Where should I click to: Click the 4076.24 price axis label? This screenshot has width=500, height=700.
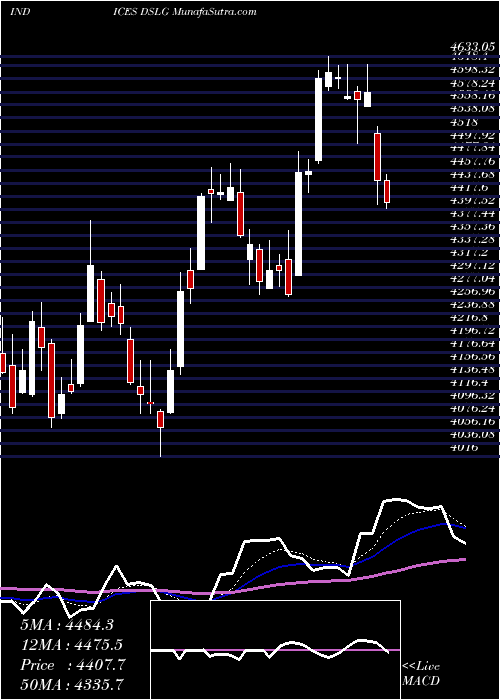tap(473, 408)
